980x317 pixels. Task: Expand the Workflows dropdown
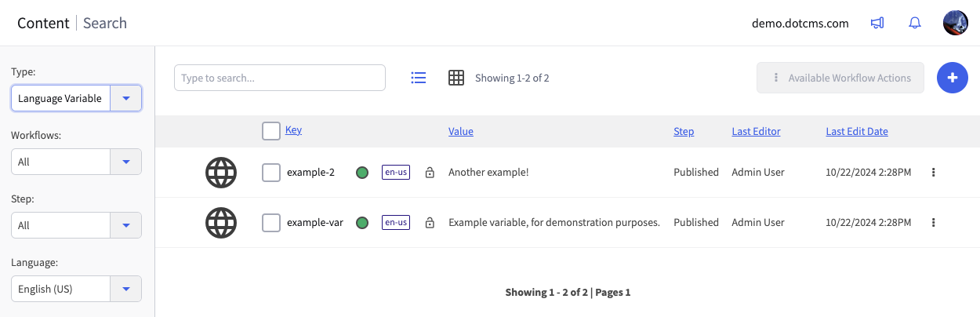(125, 162)
